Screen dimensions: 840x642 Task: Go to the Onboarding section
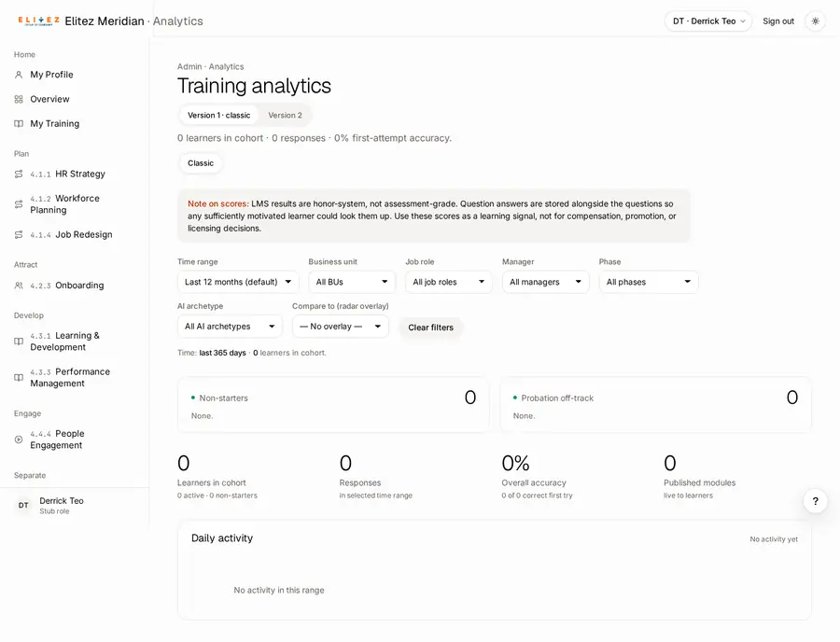coord(75,286)
